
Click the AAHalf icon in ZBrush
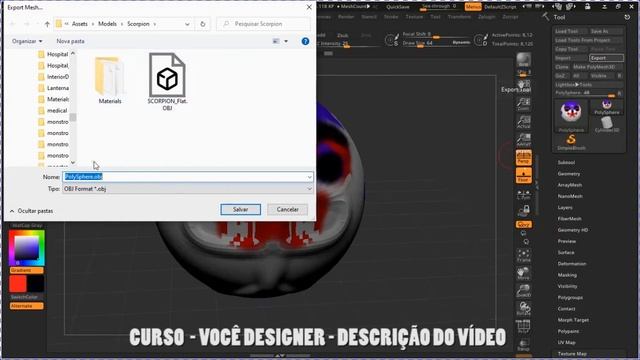(523, 140)
